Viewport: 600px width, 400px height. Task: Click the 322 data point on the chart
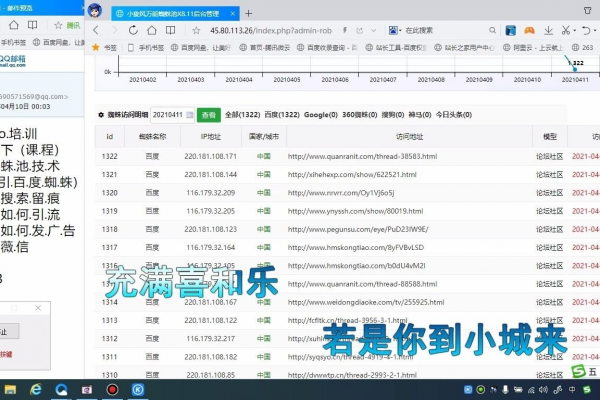575,71
